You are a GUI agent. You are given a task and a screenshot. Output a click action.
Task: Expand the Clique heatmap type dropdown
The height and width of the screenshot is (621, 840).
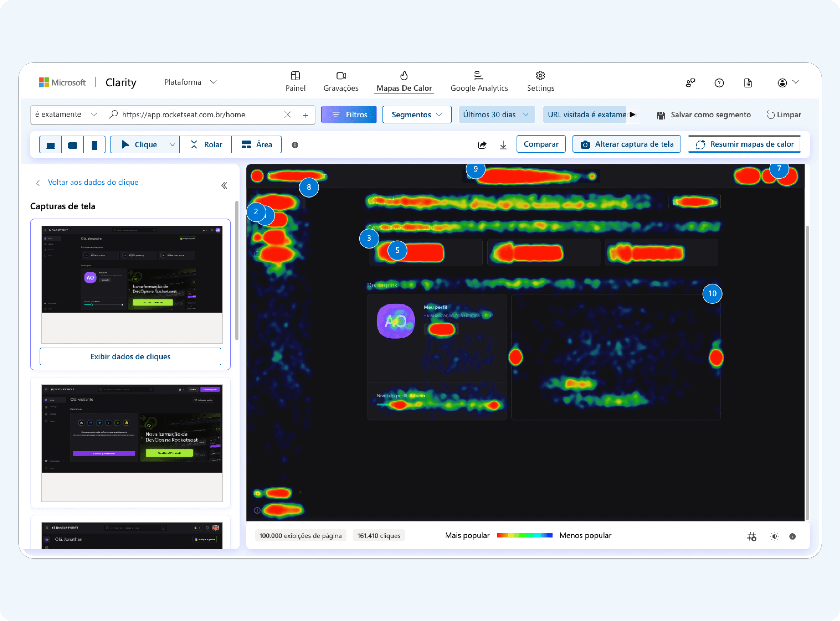tap(172, 145)
